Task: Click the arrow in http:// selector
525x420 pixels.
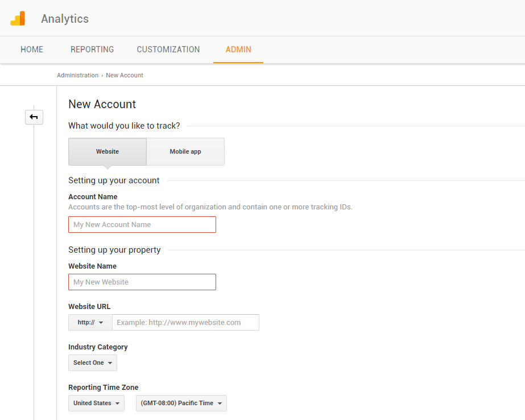Action: (101, 323)
